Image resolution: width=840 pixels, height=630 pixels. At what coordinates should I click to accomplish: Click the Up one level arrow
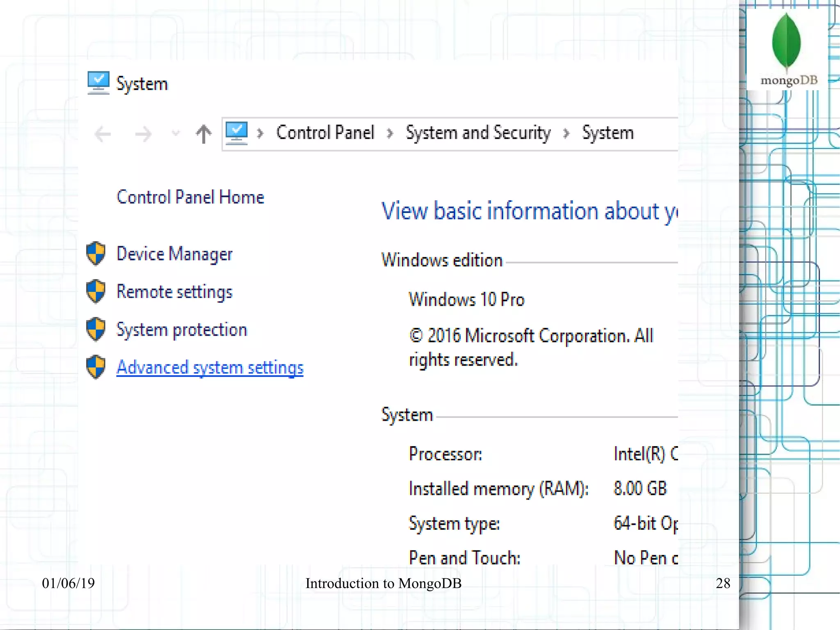tap(203, 134)
